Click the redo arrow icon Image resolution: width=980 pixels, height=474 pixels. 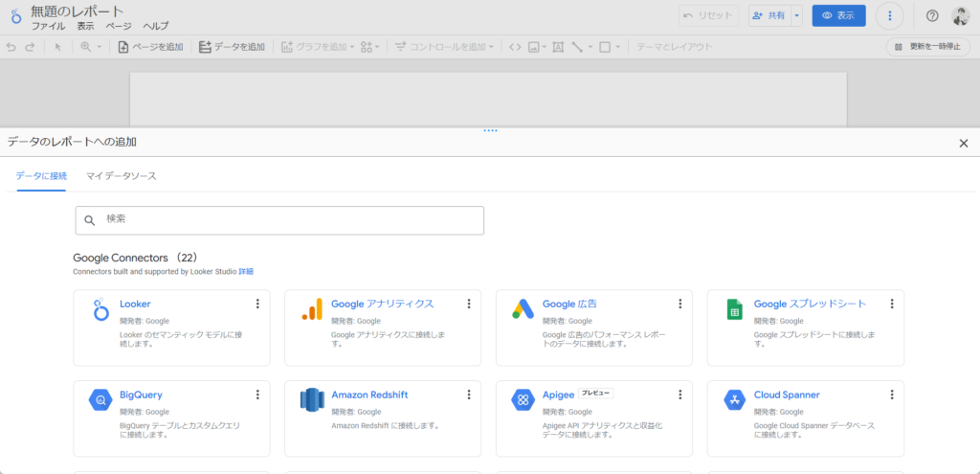pos(30,47)
